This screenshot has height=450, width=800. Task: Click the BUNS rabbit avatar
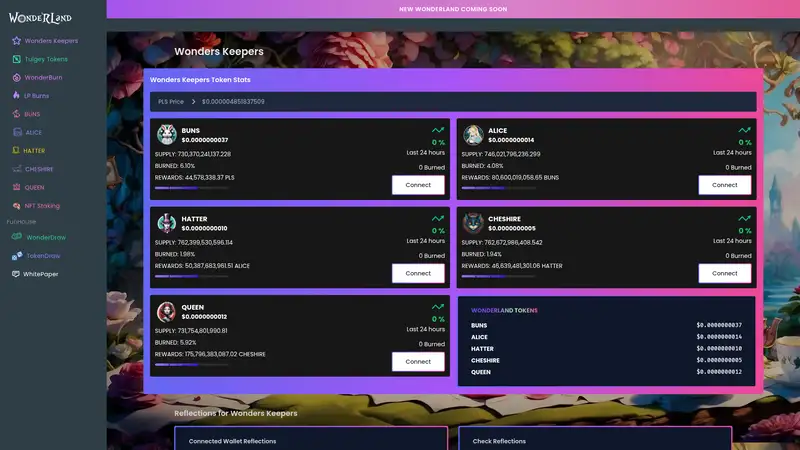click(x=166, y=135)
